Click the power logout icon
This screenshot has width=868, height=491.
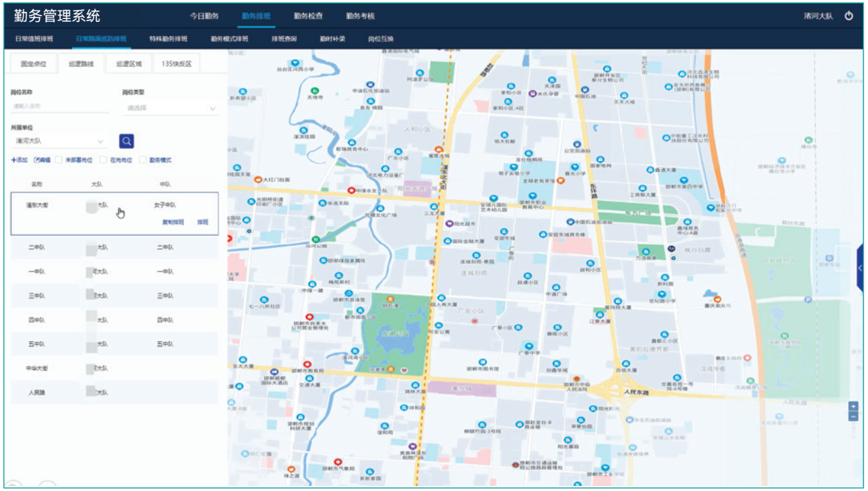coord(849,15)
